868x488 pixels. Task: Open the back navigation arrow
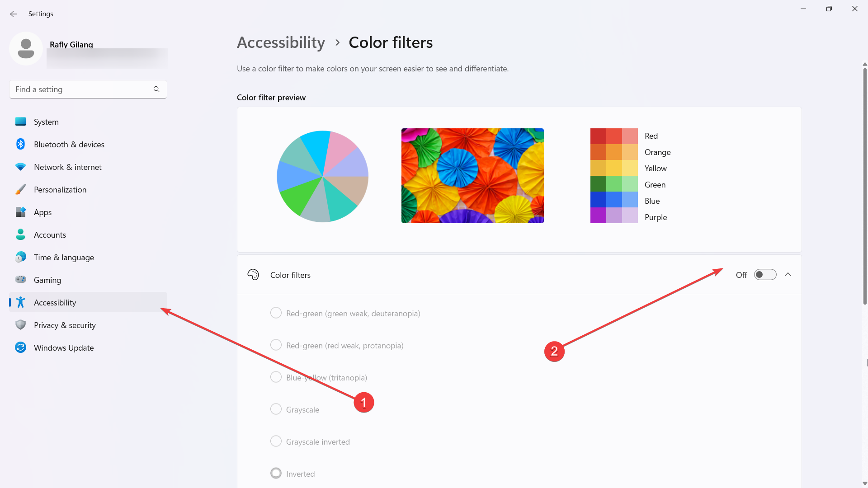(x=14, y=13)
